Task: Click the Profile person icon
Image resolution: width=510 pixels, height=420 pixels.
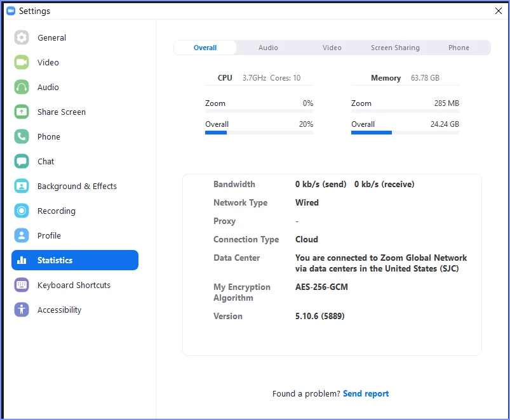Action: 22,235
